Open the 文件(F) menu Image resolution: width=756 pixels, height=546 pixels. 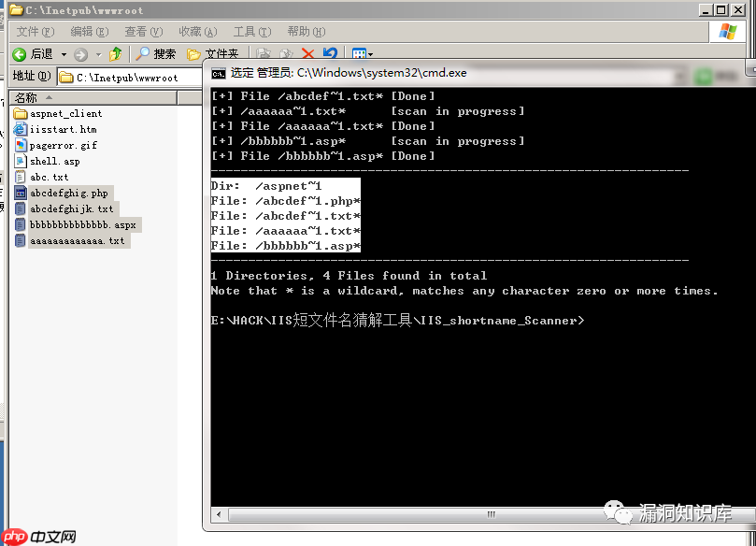point(36,32)
